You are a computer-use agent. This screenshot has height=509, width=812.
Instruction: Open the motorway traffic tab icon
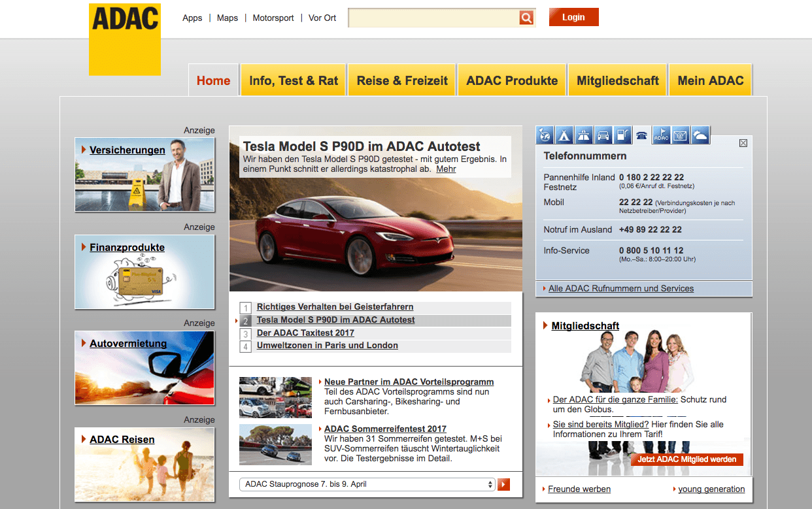[583, 135]
